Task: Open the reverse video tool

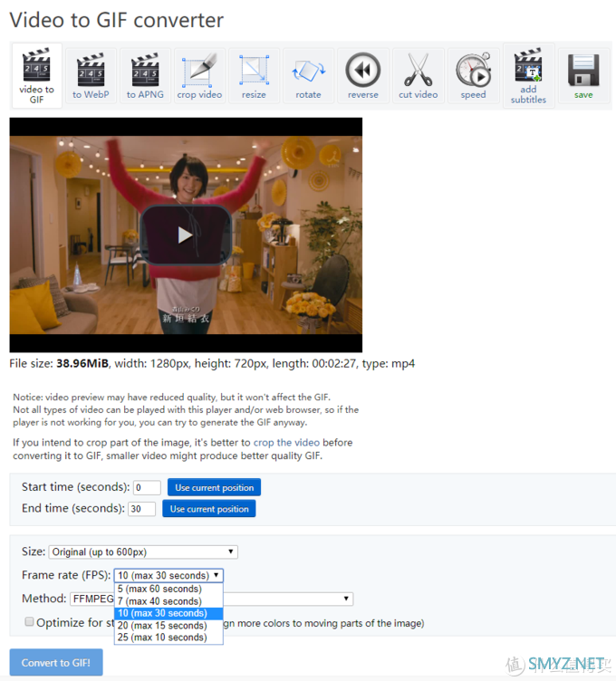Action: [x=363, y=75]
